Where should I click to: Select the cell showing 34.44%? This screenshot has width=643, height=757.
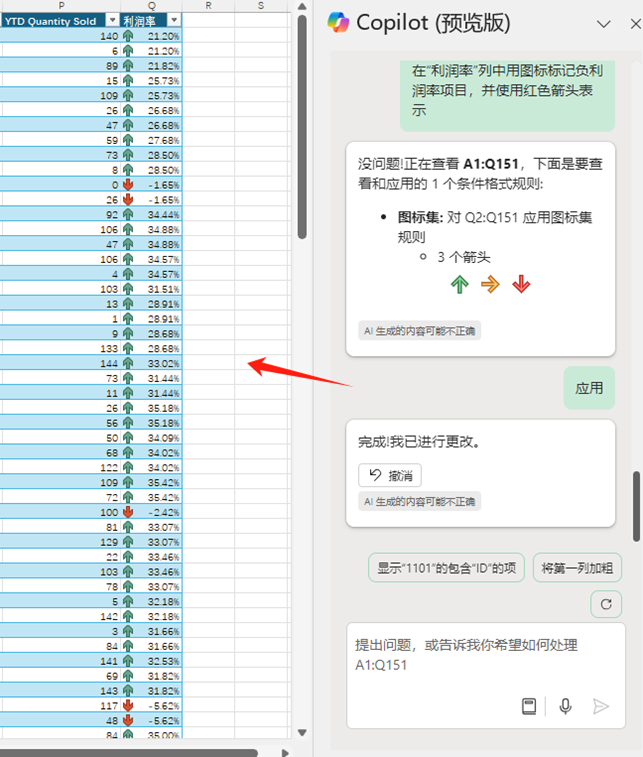click(x=151, y=214)
